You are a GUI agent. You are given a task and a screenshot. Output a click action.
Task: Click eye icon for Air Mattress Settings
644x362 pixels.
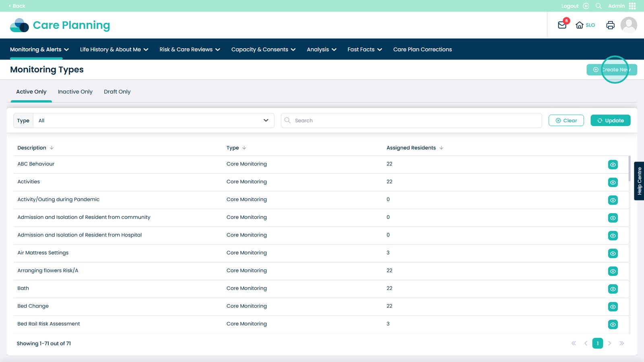[x=613, y=253]
